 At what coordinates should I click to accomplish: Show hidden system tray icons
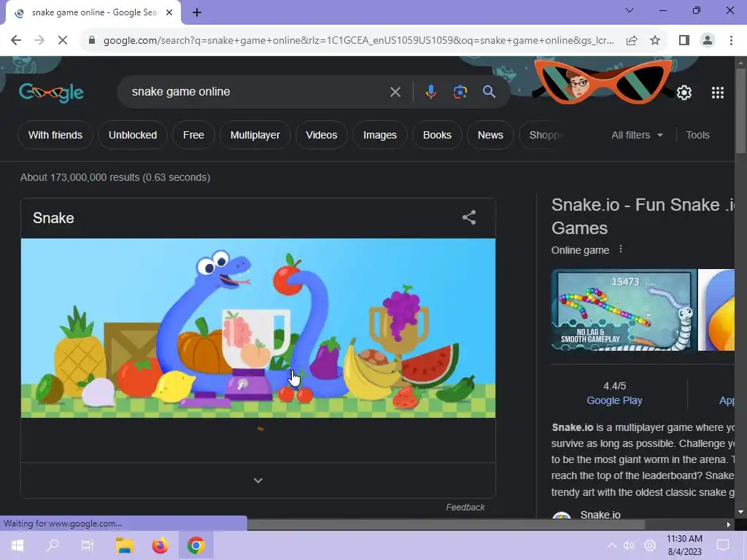612,545
